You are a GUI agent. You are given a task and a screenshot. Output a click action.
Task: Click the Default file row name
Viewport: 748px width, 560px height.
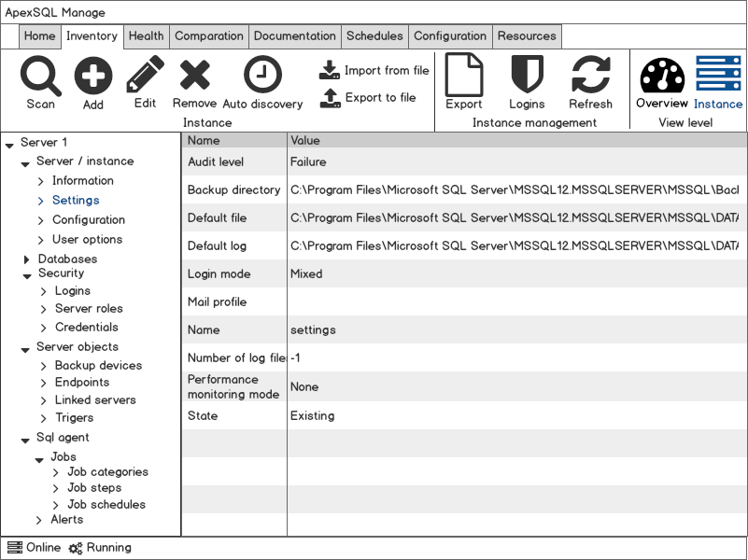[217, 217]
